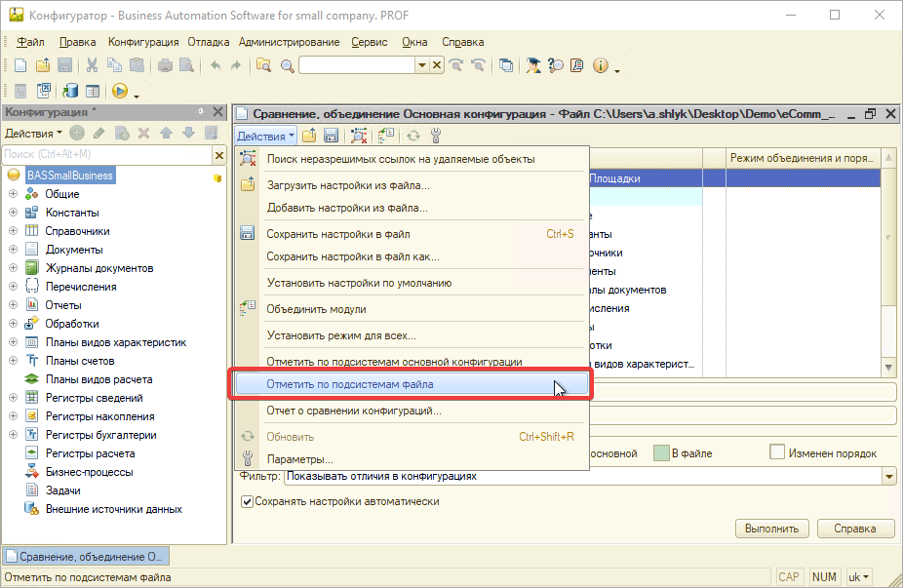Toggle 'Сохранять настройки автоматически' checkbox

tap(248, 502)
